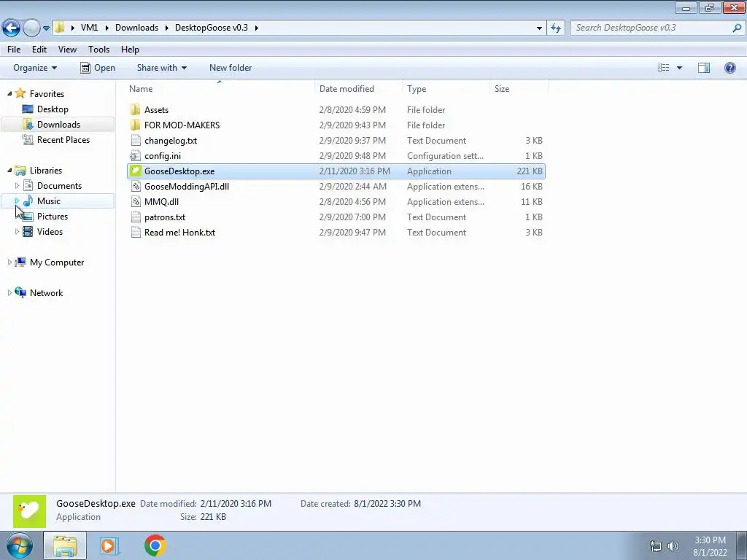The image size is (747, 560).
Task: Click the 2/9/2020 2:44 AM date cell
Action: pyautogui.click(x=352, y=186)
